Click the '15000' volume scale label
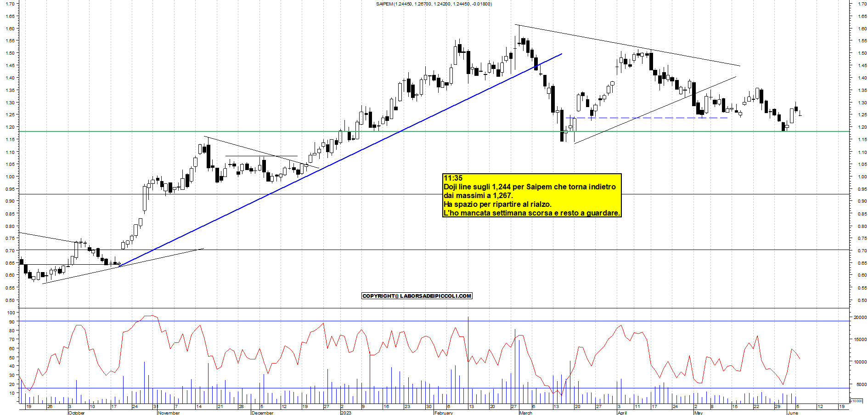 point(860,340)
